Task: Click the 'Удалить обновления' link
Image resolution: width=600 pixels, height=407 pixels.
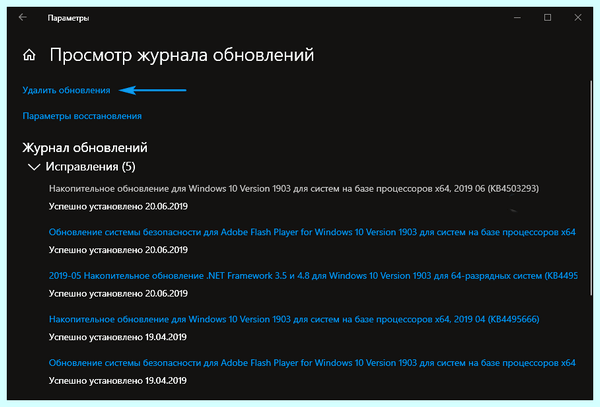Action: pyautogui.click(x=66, y=90)
